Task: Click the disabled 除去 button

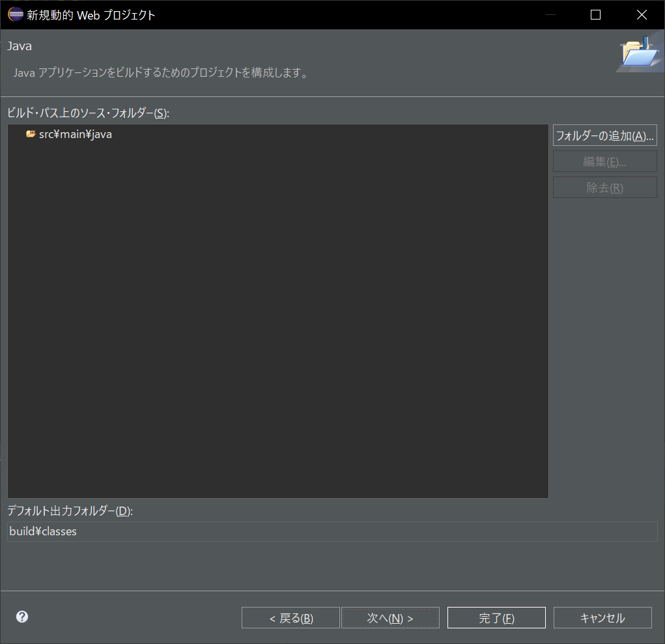Action: pyautogui.click(x=604, y=187)
